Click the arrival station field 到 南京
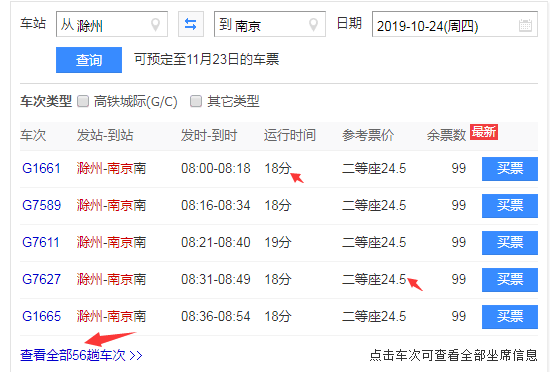Viewport: 557px width, 372px height. tap(270, 24)
